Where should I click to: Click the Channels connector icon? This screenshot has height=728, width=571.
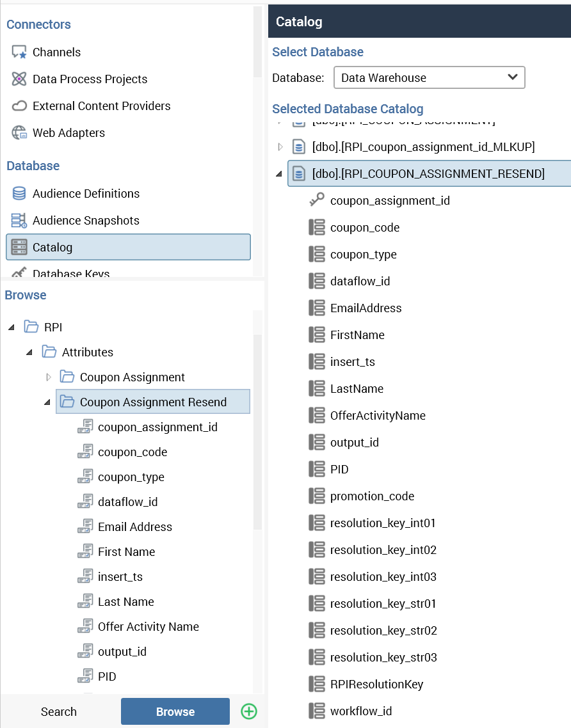(x=19, y=52)
